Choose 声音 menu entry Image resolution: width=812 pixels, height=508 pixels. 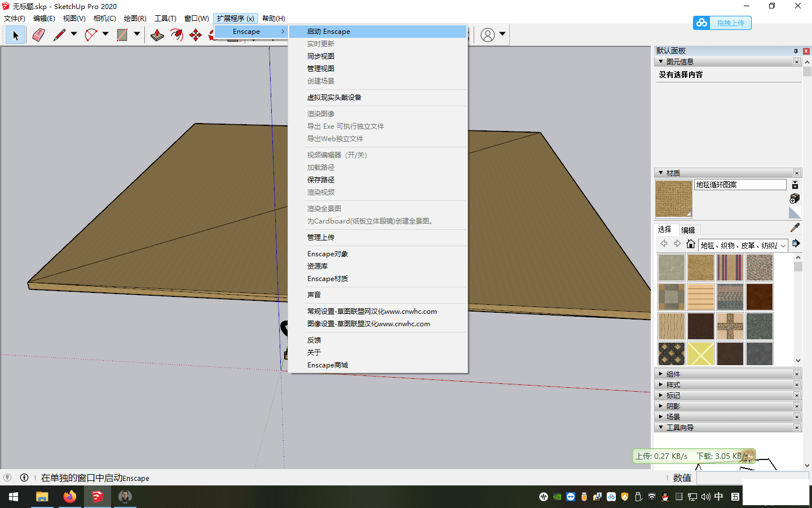(x=378, y=295)
